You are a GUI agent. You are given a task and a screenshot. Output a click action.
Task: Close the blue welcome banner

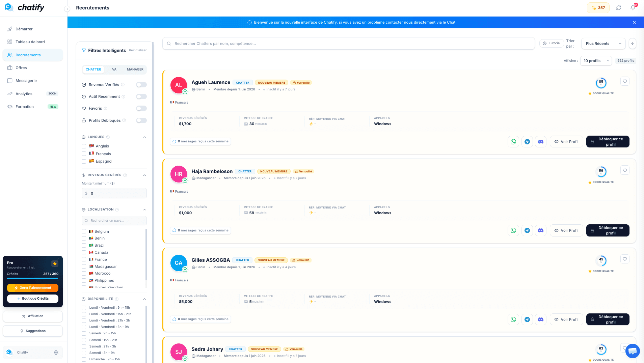point(634,22)
